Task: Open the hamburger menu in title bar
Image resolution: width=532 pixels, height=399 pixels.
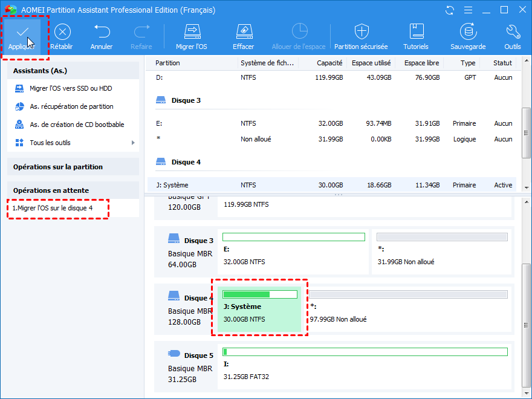Action: click(468, 10)
